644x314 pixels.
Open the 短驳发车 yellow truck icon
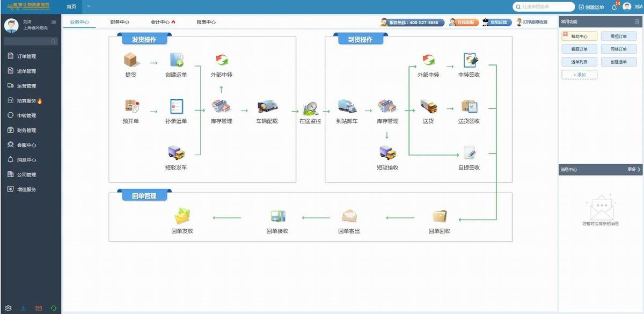coord(176,153)
